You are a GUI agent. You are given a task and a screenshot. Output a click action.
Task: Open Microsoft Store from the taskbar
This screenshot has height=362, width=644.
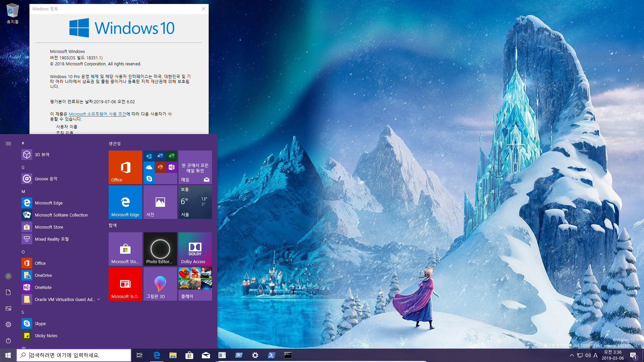pyautogui.click(x=189, y=355)
